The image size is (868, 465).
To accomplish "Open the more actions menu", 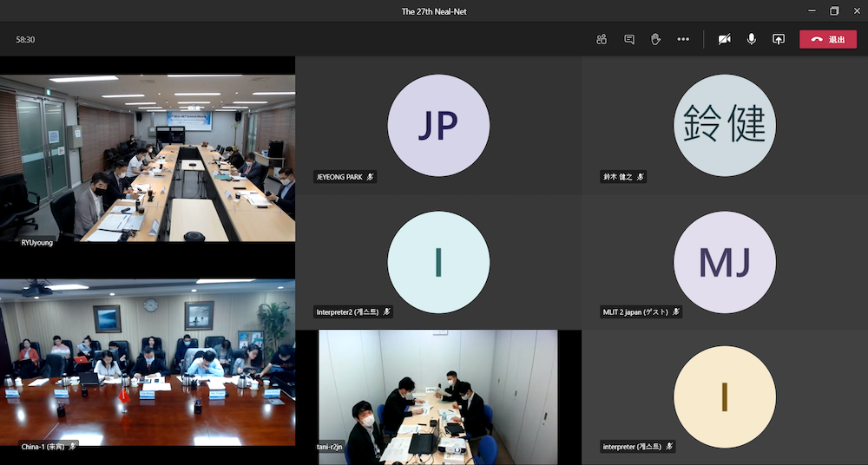I will click(x=683, y=39).
